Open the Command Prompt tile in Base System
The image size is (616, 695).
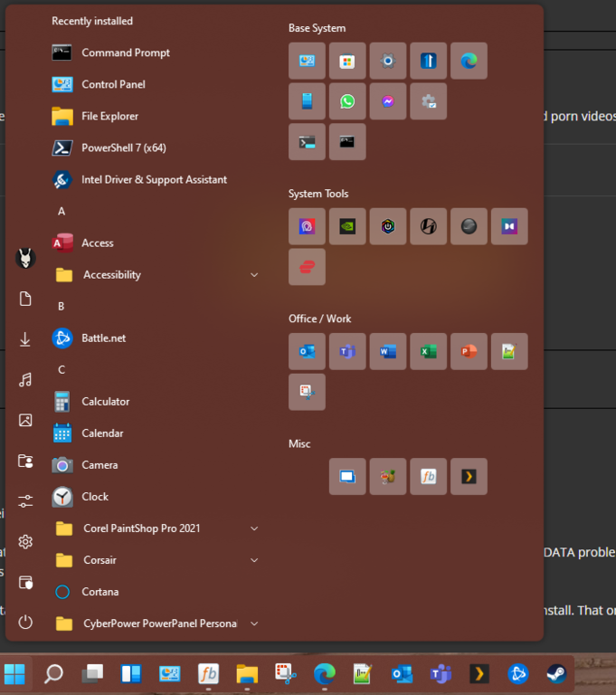347,142
